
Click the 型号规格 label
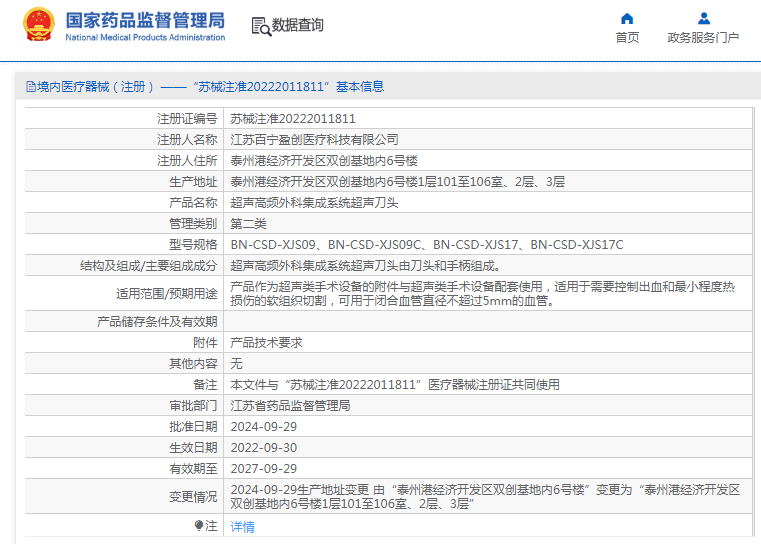[193, 245]
